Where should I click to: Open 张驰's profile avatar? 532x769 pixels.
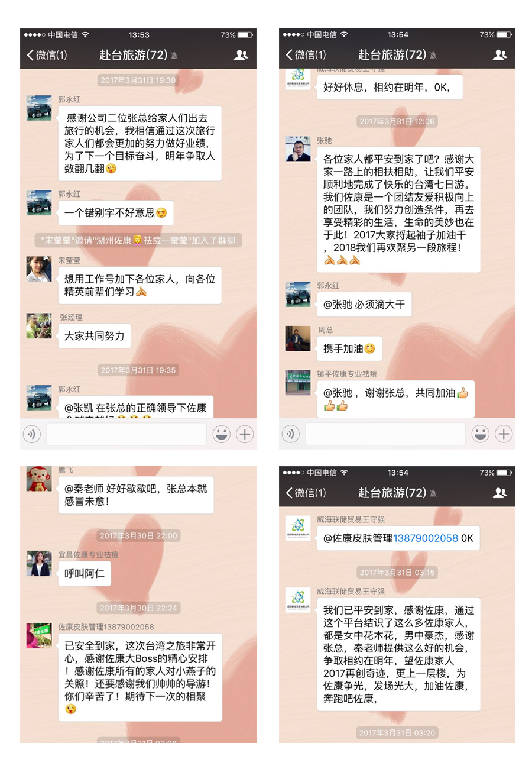298,149
